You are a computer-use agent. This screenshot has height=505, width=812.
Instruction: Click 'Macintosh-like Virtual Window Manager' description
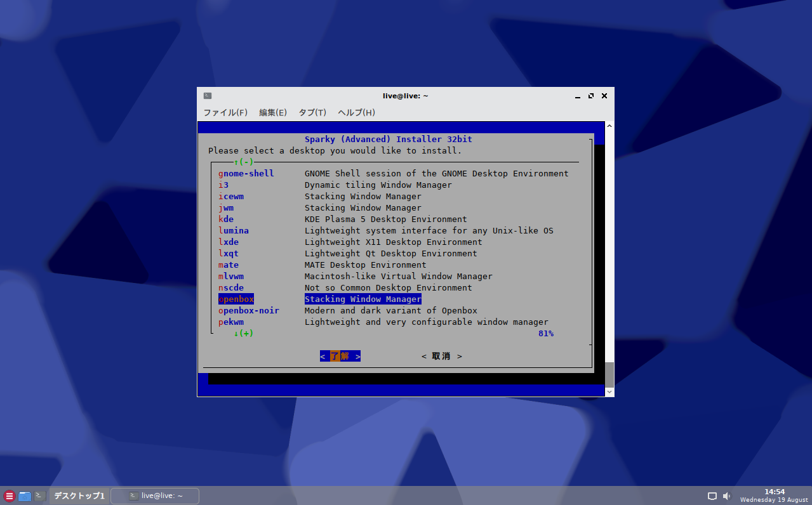[399, 277]
